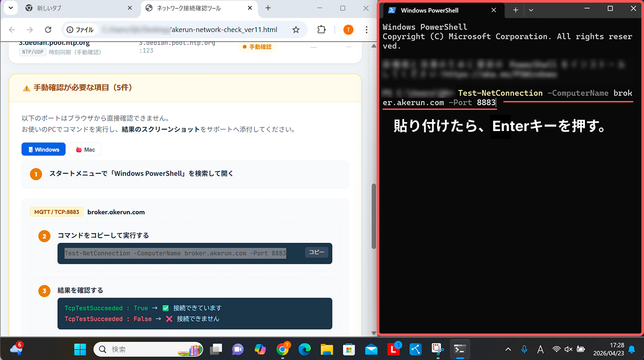Click the TcpTestSucceeded : True result line
This screenshot has width=644, height=360.
tap(143, 308)
